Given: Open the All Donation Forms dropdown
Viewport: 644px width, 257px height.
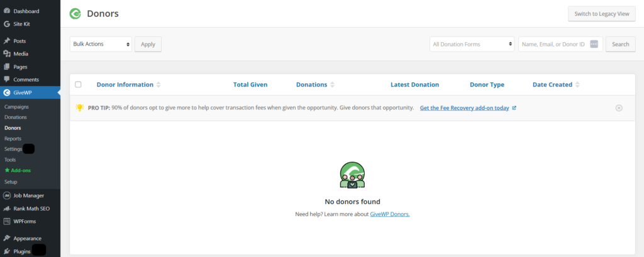Looking at the screenshot, I should (472, 45).
